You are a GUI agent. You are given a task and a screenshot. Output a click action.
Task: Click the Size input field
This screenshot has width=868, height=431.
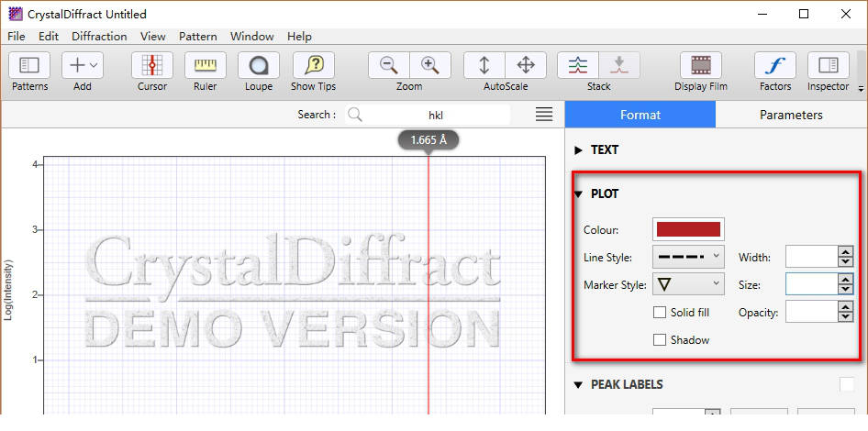(811, 284)
